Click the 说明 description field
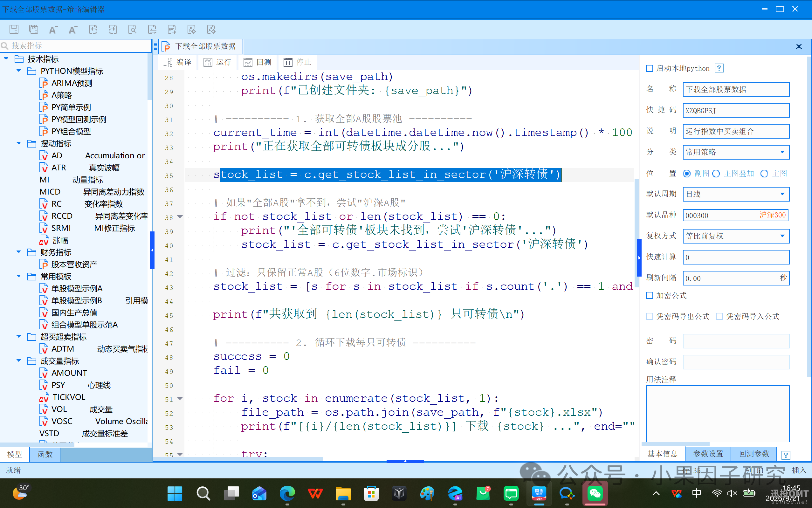 736,131
